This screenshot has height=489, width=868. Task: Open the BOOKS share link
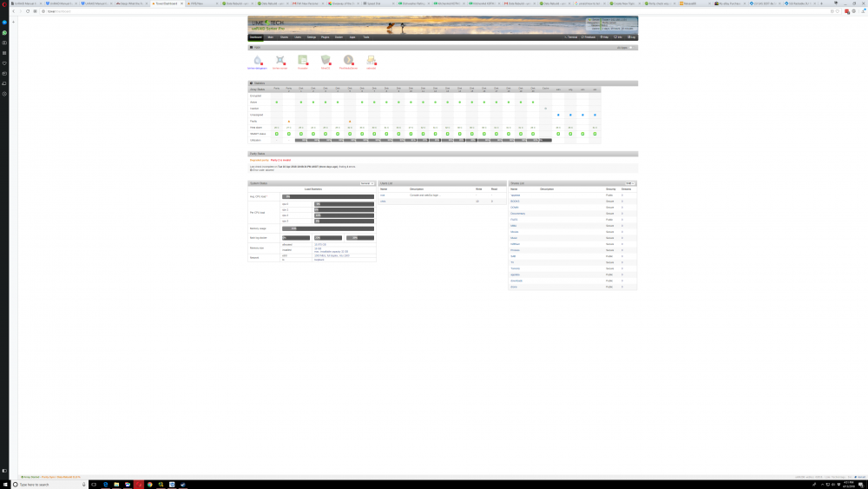pyautogui.click(x=515, y=202)
